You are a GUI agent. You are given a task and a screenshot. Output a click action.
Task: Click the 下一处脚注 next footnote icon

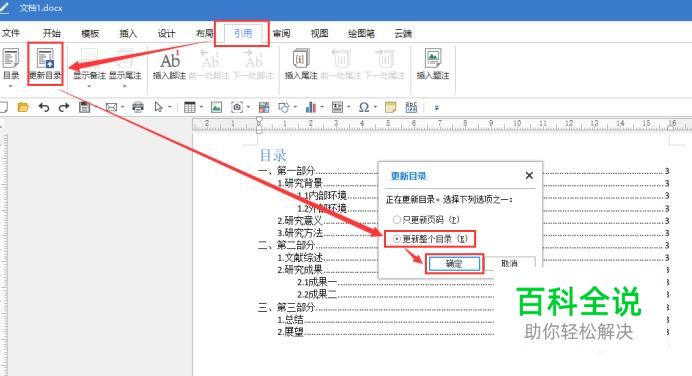pos(253,59)
